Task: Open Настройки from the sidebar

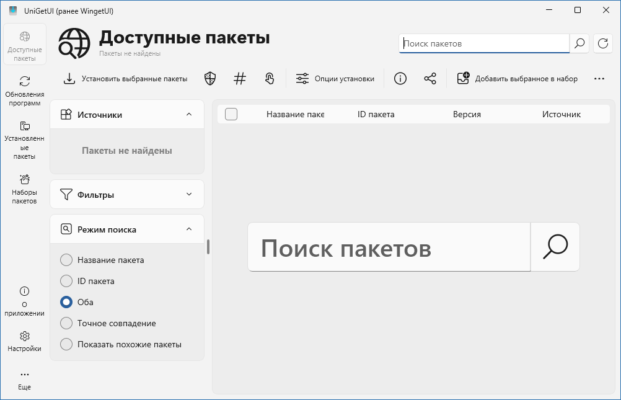Action: click(x=25, y=341)
